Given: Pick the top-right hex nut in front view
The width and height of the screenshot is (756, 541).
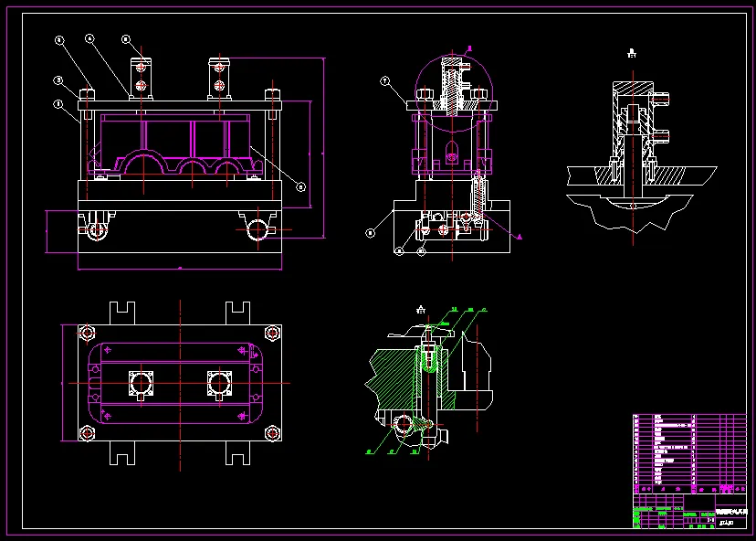Looking at the screenshot, I should coord(272,94).
